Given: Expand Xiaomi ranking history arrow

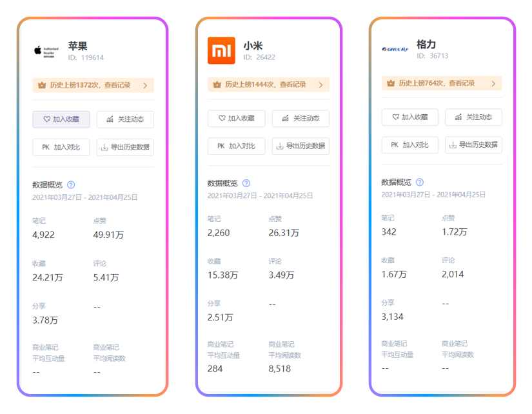Looking at the screenshot, I should [x=320, y=84].
